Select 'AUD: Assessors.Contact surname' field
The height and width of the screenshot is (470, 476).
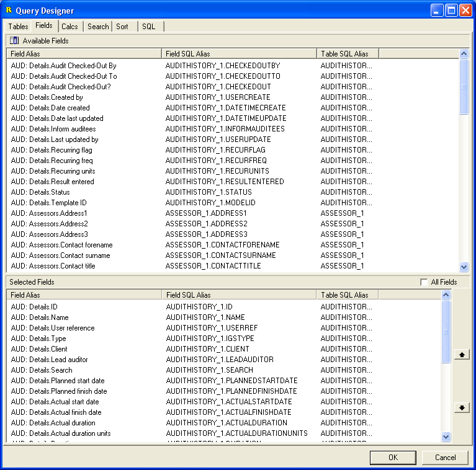click(233, 255)
